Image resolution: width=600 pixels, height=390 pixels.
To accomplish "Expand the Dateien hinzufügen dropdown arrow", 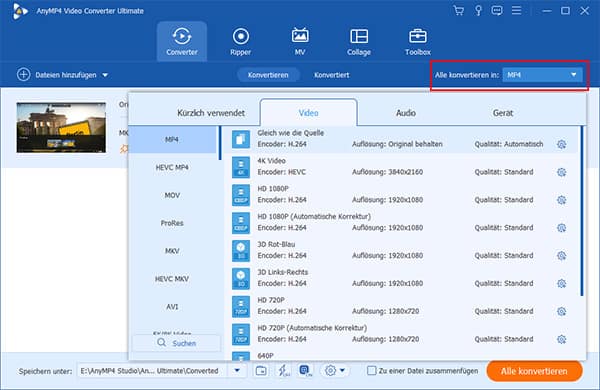I will click(x=105, y=75).
